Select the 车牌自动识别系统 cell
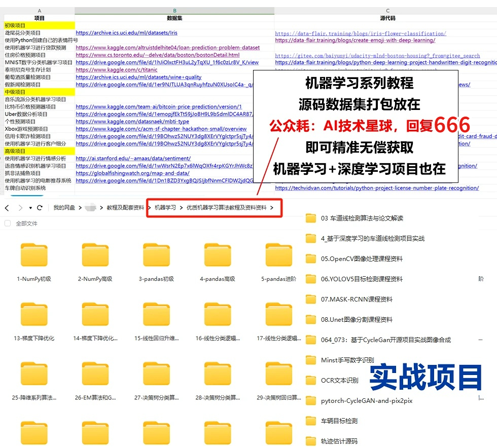The width and height of the screenshot is (497, 448). coord(40,188)
